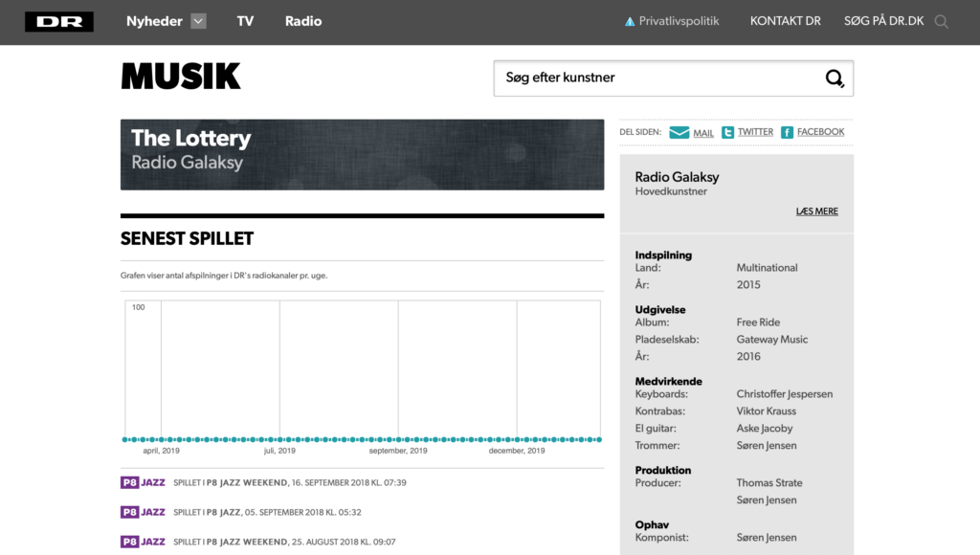Click the april, 2019 chart label
Screen dimensions: 980x555
(x=161, y=451)
